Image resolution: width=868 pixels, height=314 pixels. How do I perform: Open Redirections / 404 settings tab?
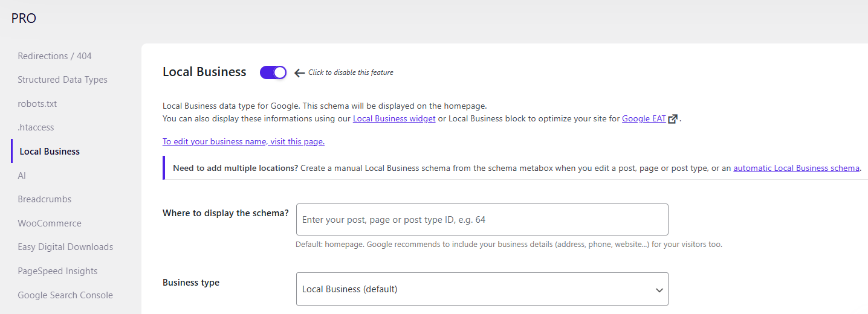pos(54,56)
